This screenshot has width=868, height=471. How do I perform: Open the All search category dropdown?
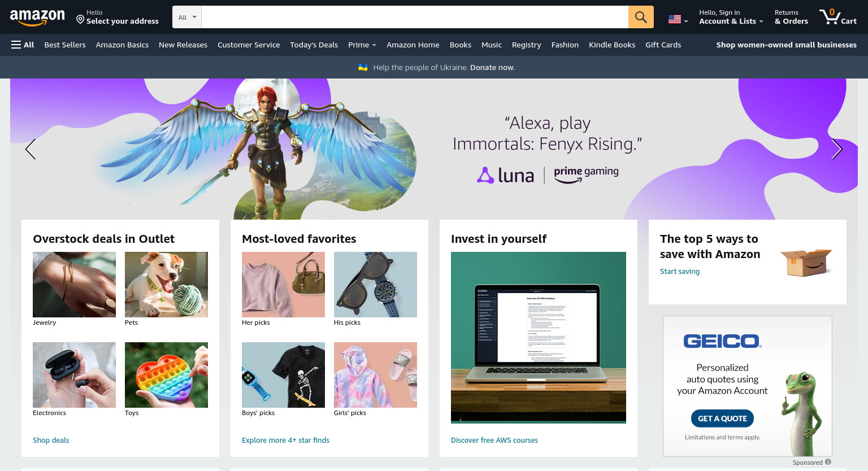click(x=187, y=17)
